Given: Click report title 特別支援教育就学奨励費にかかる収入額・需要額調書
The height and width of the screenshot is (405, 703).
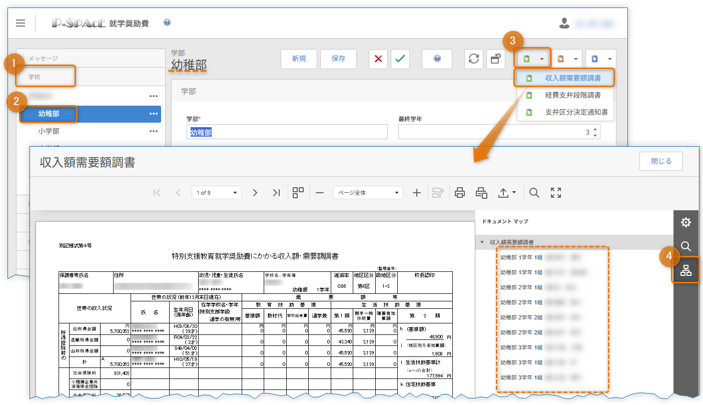Looking at the screenshot, I should click(255, 256).
